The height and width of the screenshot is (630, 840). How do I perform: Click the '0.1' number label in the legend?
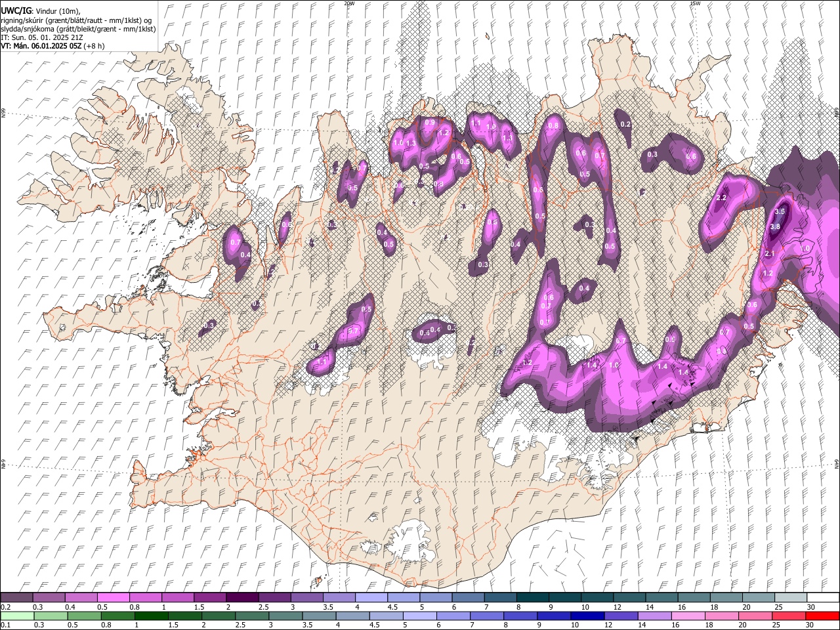5,625
